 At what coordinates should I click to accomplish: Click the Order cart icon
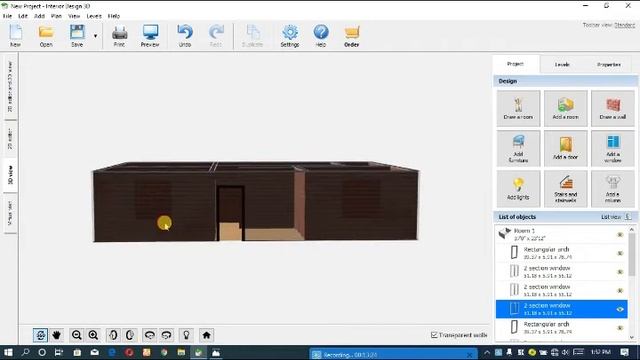pos(351,36)
